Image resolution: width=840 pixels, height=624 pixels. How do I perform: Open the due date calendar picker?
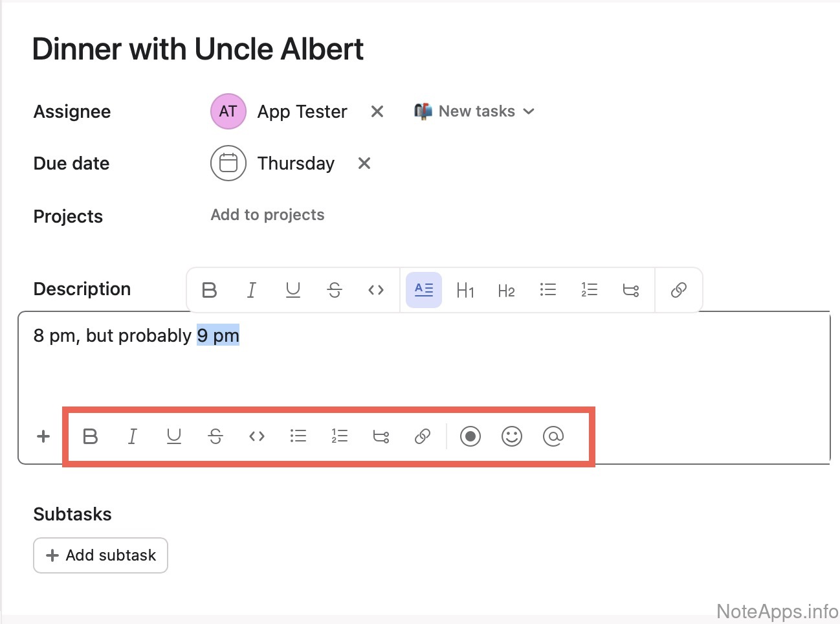[228, 163]
